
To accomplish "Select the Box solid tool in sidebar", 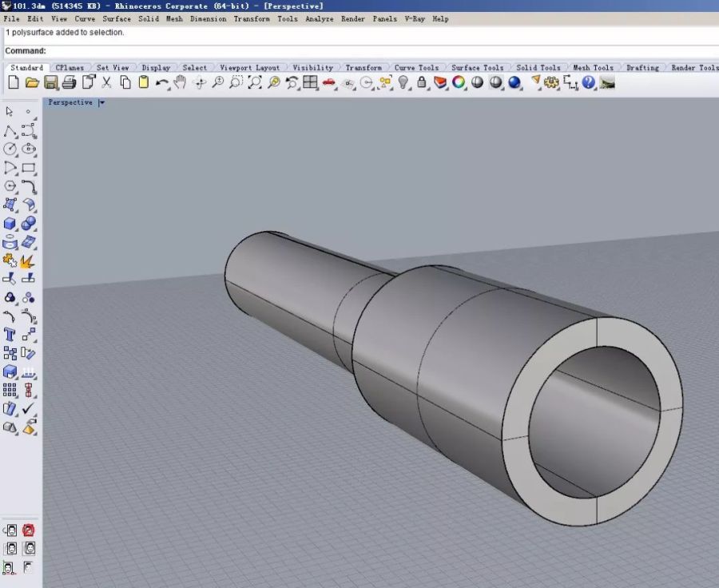I will coord(10,224).
